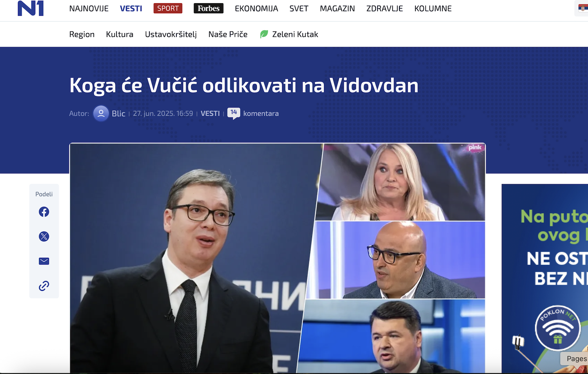Navigate to EKONOMIJA section

click(256, 8)
